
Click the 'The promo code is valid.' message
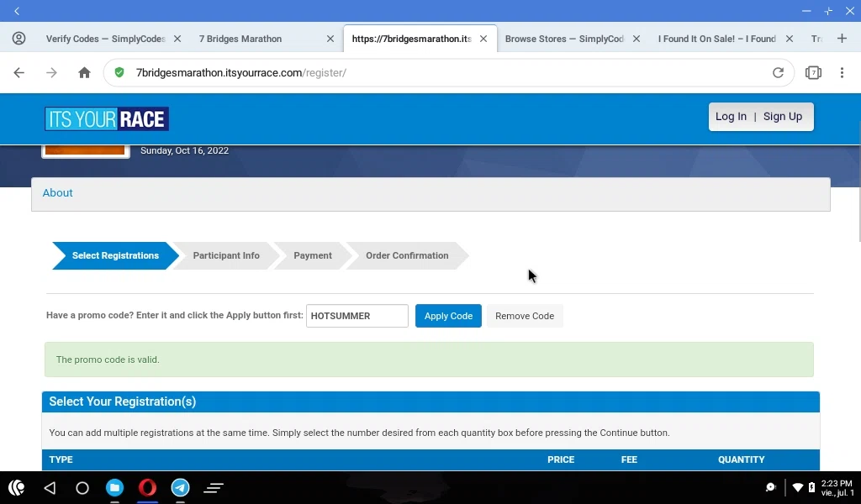coord(108,360)
